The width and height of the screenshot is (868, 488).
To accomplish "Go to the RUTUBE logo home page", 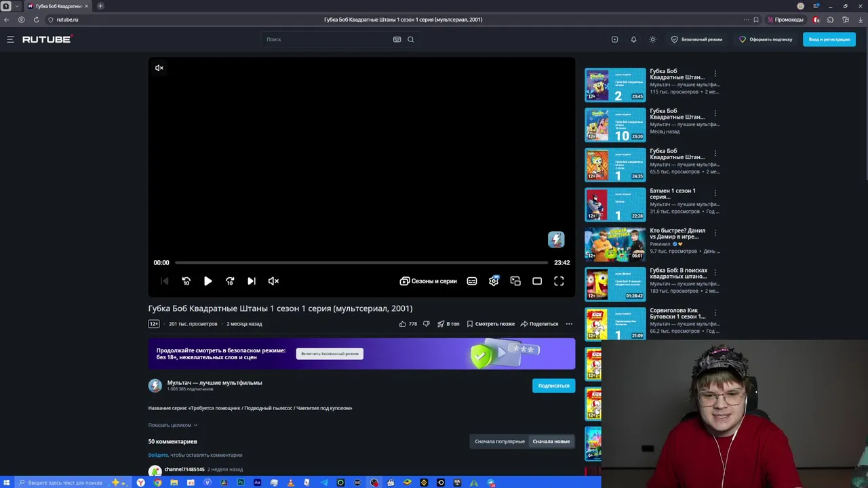I will [47, 39].
